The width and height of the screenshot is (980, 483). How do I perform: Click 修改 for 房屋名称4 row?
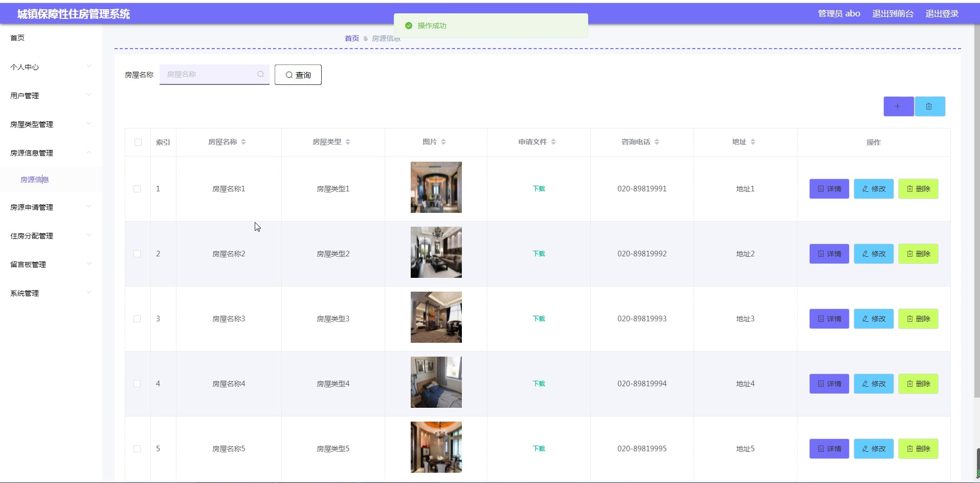(x=874, y=384)
